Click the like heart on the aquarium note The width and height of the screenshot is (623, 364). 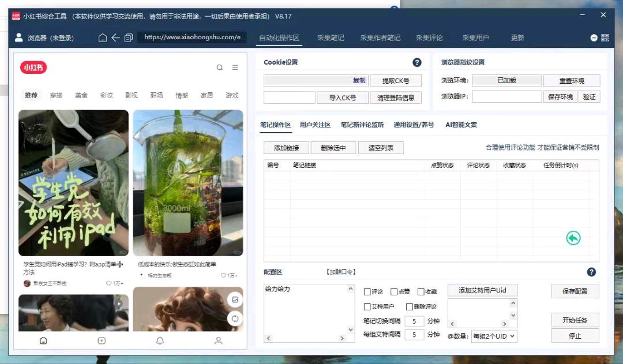point(223,275)
